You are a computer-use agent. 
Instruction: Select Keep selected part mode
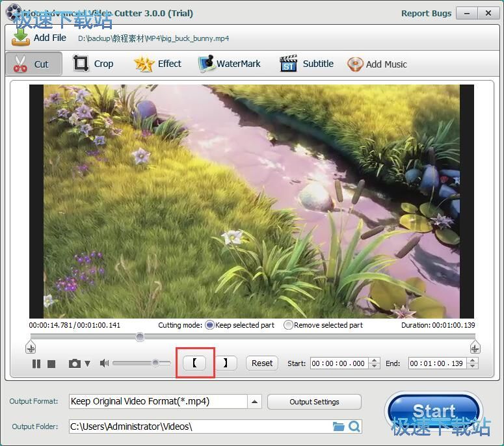pyautogui.click(x=210, y=325)
